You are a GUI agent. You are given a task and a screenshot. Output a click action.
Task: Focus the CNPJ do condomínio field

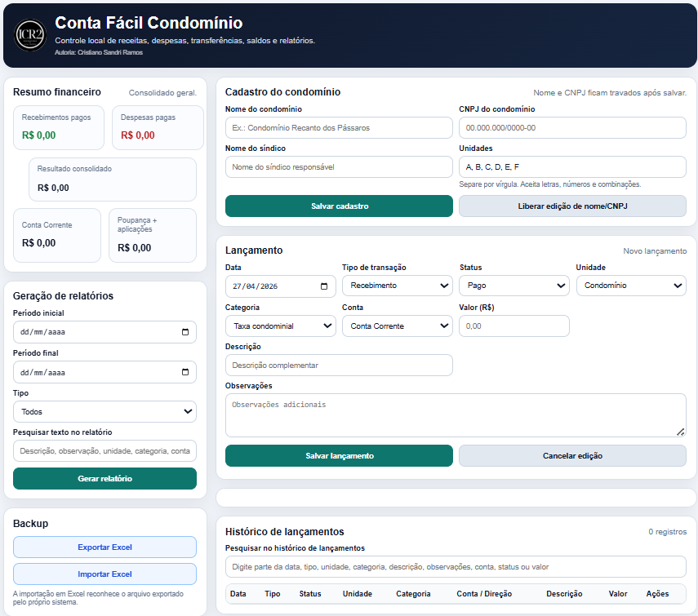(572, 128)
